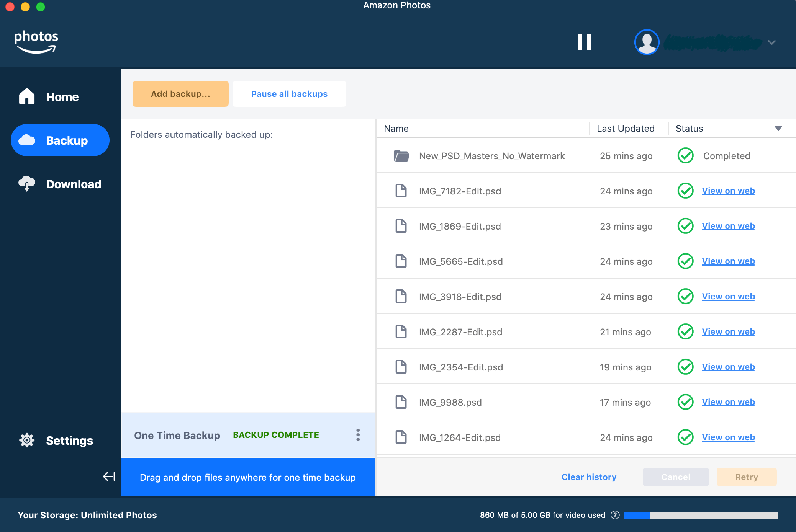Click Add backup button
This screenshot has width=796, height=532.
click(x=180, y=94)
